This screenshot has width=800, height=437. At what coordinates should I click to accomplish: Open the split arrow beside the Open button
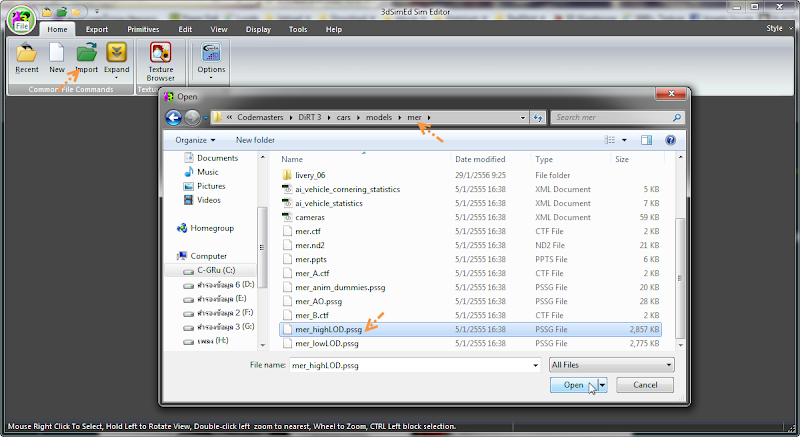(603, 385)
